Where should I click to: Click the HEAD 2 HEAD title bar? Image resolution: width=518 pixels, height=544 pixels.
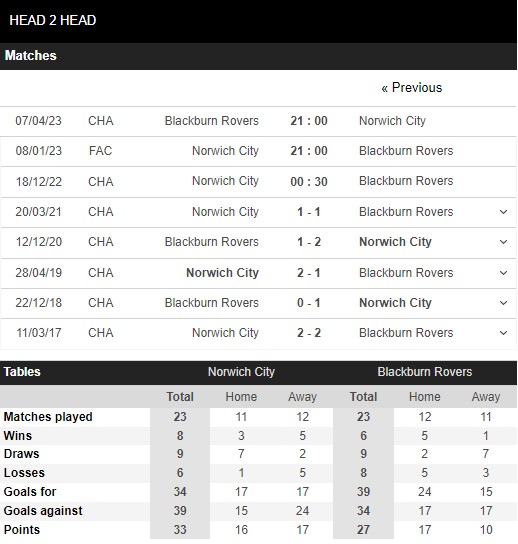258,21
